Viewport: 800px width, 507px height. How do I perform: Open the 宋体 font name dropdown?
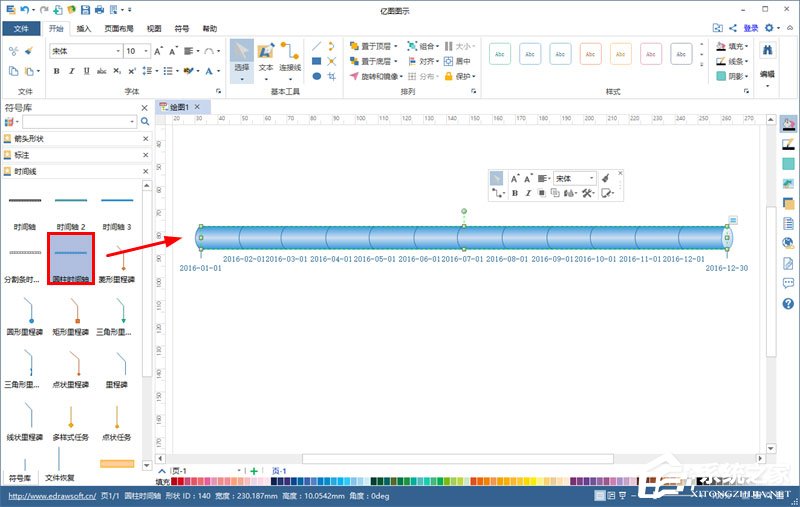coord(118,51)
